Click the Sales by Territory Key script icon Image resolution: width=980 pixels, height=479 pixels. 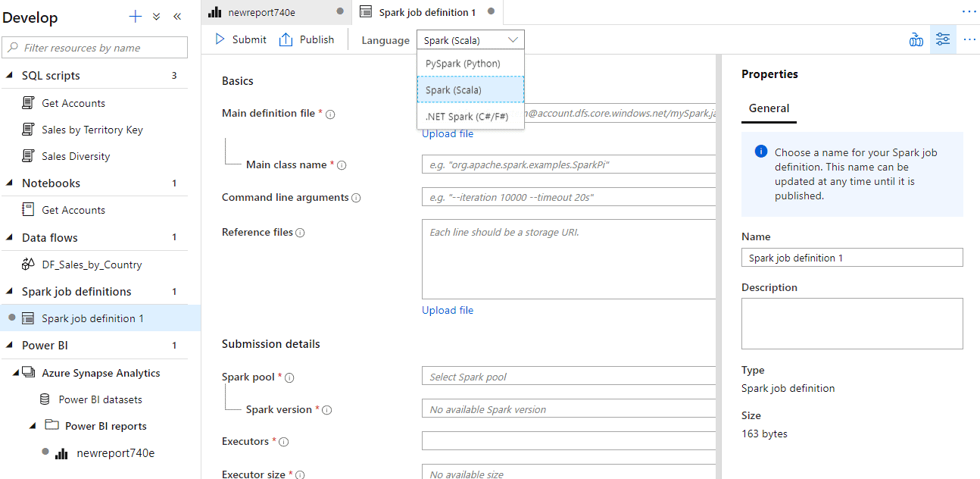(28, 130)
